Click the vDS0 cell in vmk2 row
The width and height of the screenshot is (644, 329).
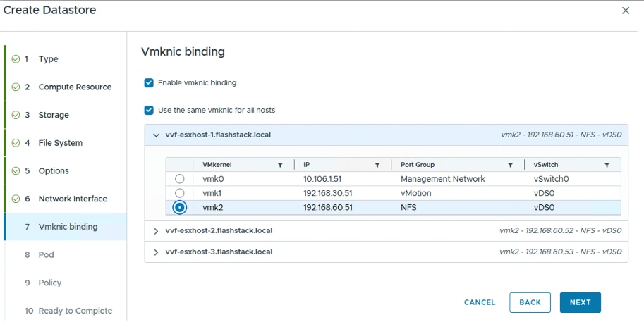(x=544, y=208)
